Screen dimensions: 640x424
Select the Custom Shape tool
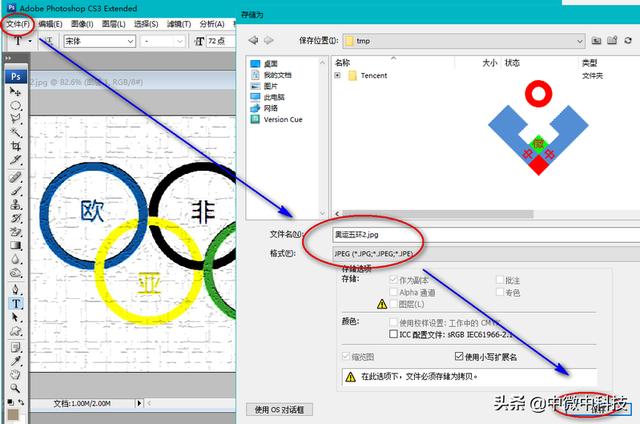pos(16,331)
